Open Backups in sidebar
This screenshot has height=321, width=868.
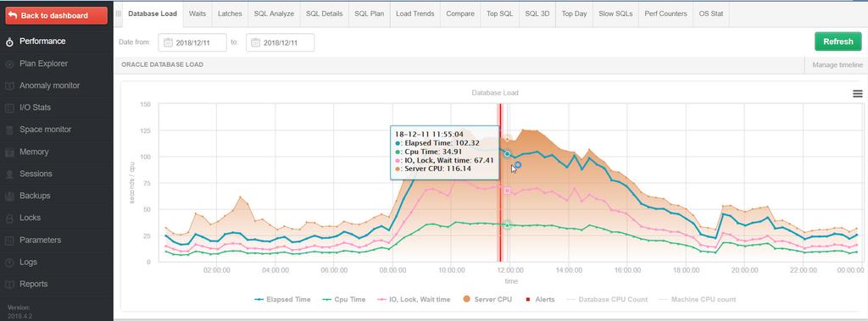(x=34, y=196)
